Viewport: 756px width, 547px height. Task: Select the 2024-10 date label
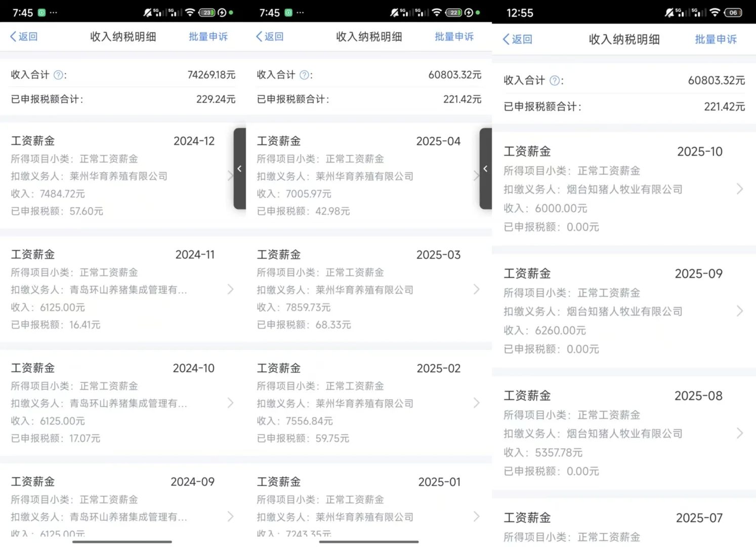pos(194,368)
